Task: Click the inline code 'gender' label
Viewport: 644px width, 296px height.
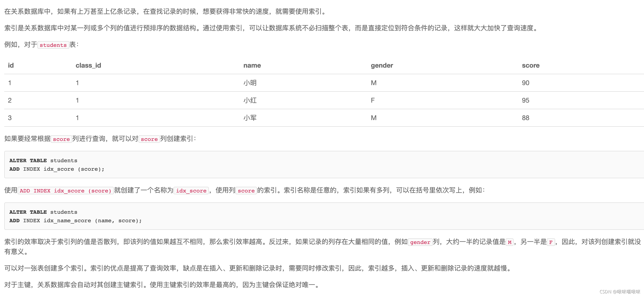Action: pos(420,242)
